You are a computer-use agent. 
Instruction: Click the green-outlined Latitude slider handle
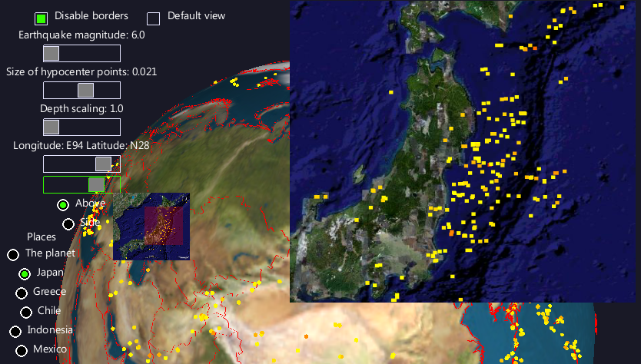97,184
